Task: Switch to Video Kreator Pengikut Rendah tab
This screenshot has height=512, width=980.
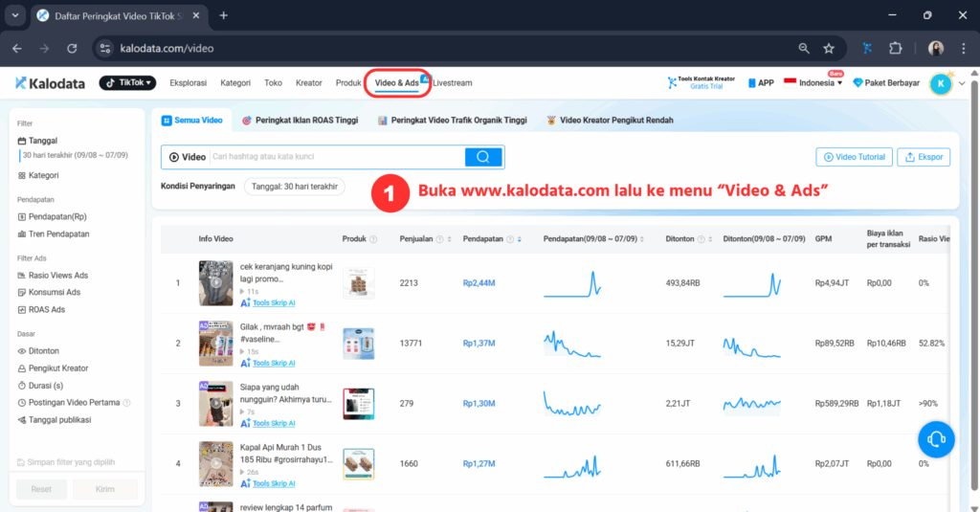Action: (x=610, y=120)
